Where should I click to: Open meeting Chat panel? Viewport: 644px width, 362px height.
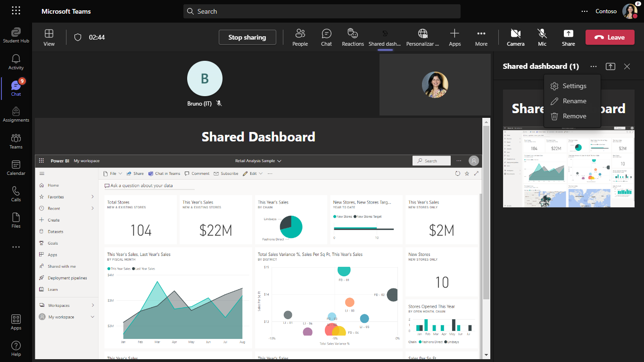click(x=326, y=37)
